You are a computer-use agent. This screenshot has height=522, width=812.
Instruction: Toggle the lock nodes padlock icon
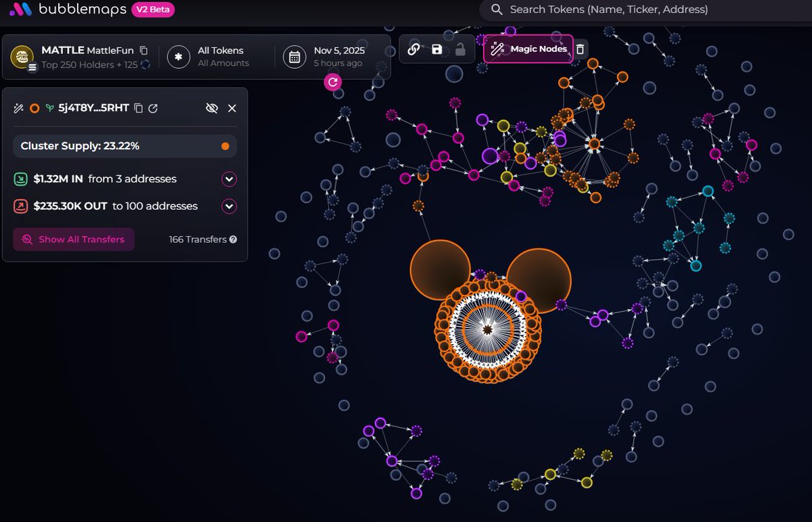(459, 49)
